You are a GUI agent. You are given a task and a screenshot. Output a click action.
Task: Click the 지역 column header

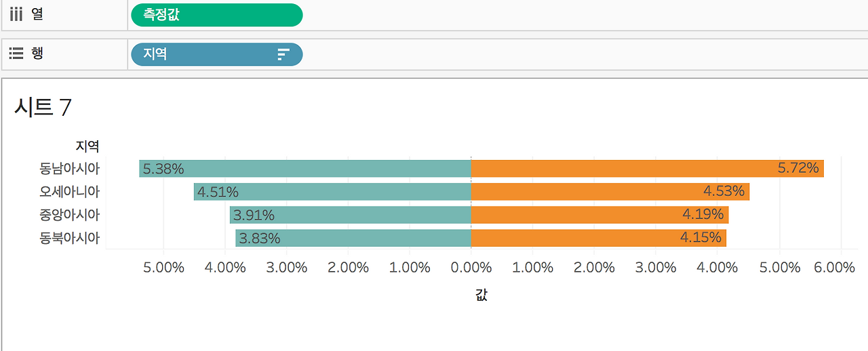click(87, 146)
